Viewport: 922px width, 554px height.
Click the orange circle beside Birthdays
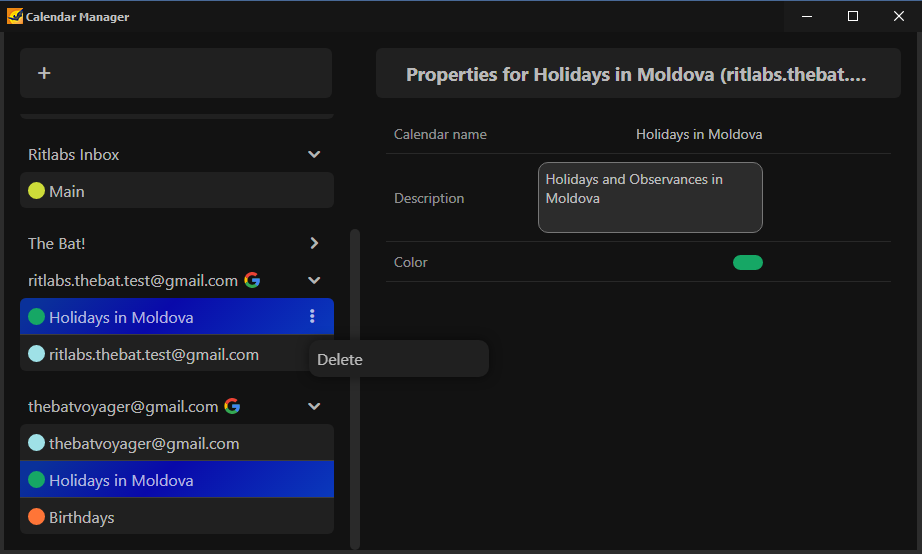pos(36,516)
